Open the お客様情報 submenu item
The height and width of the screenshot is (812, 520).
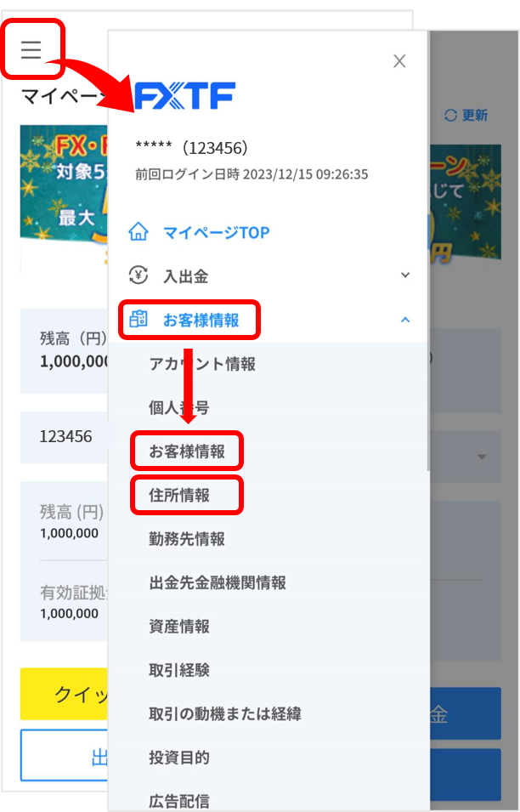click(187, 451)
